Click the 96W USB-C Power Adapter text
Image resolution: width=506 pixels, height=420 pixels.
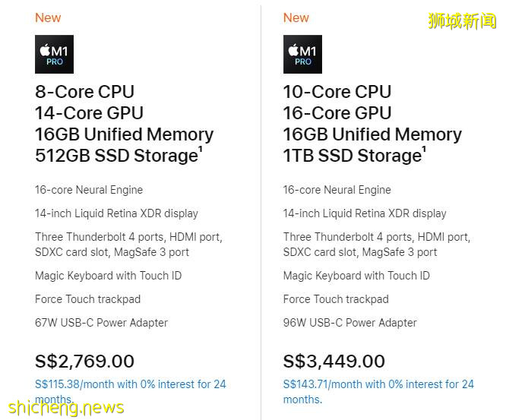[x=349, y=323]
